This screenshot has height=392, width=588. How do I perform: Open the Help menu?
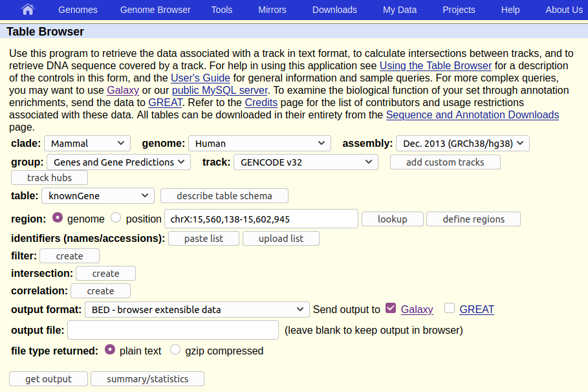[x=510, y=10]
